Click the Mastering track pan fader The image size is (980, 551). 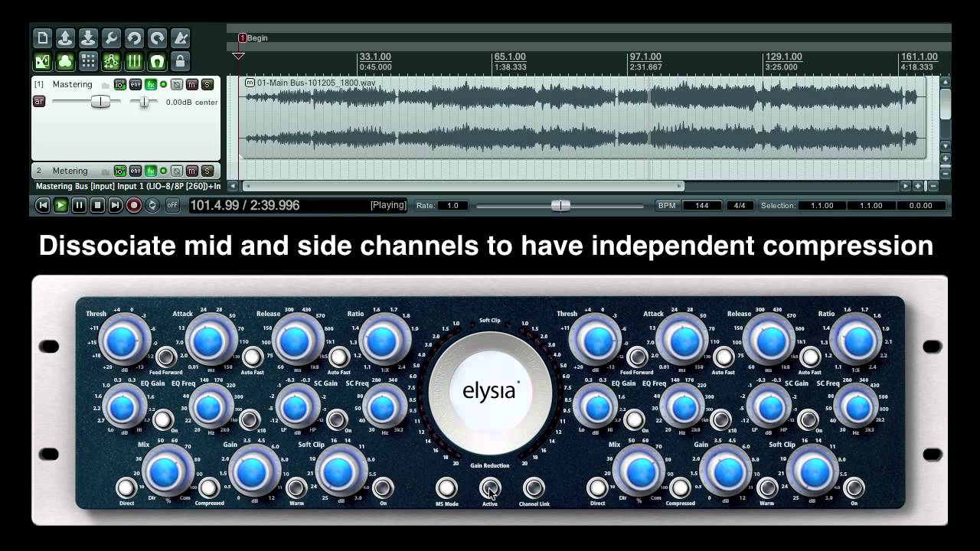(x=143, y=102)
